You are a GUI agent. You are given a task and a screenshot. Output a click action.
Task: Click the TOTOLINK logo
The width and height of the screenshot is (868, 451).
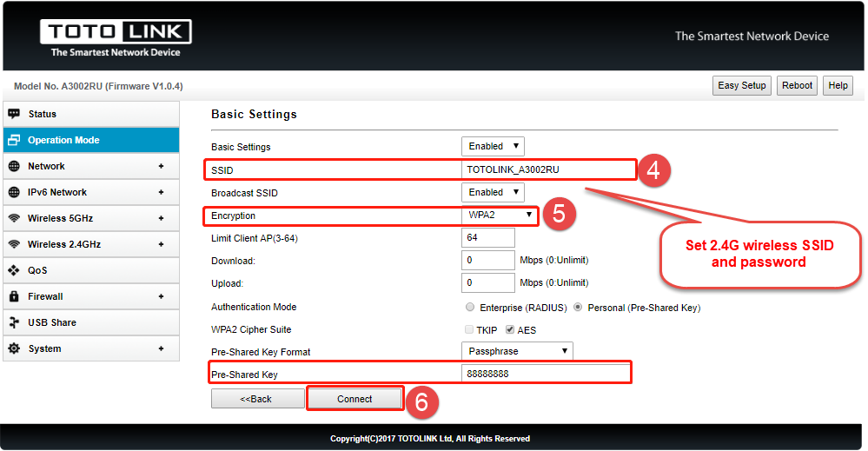[x=116, y=38]
